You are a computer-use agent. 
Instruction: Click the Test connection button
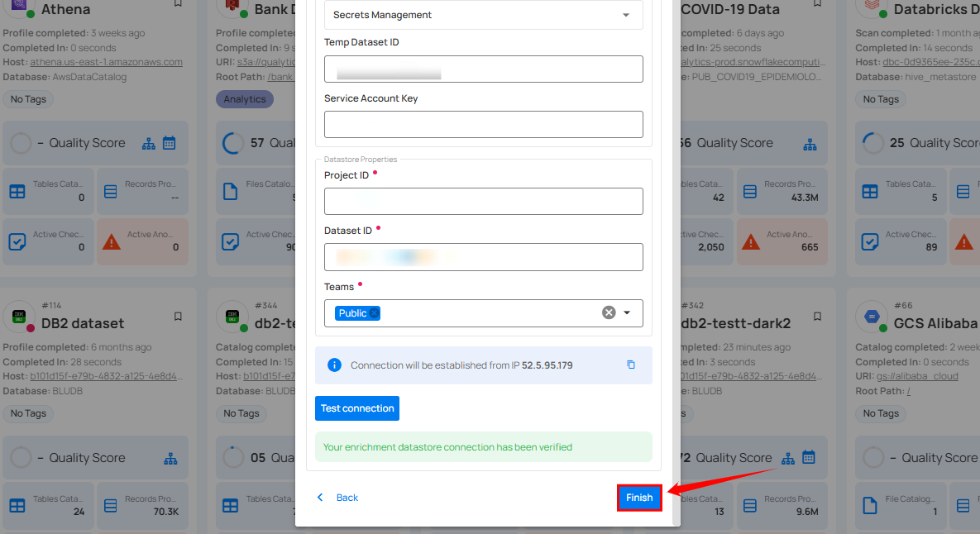357,408
